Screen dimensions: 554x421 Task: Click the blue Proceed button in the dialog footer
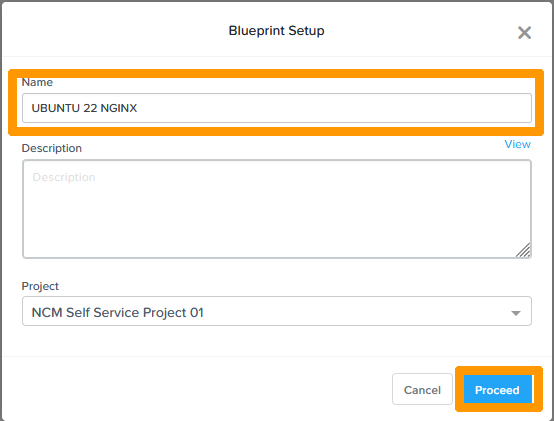(x=497, y=390)
